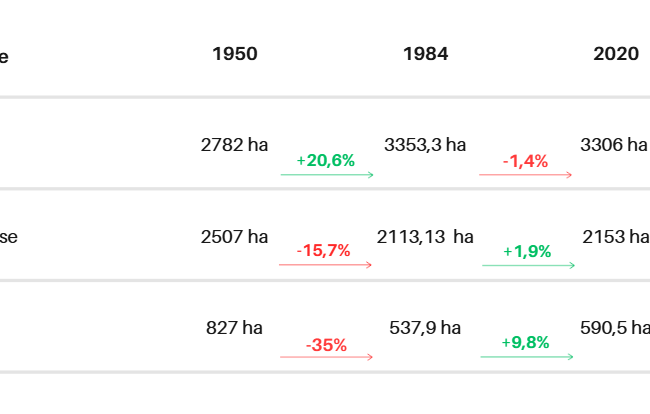Click the 3353,3 ha value
This screenshot has height=414, width=650.
(x=425, y=144)
